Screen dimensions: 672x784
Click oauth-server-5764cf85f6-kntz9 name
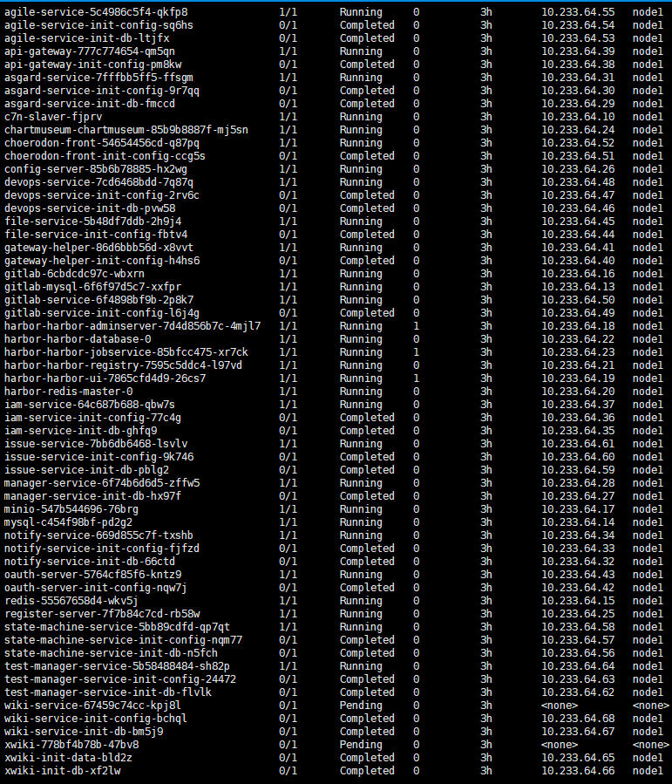coord(93,575)
